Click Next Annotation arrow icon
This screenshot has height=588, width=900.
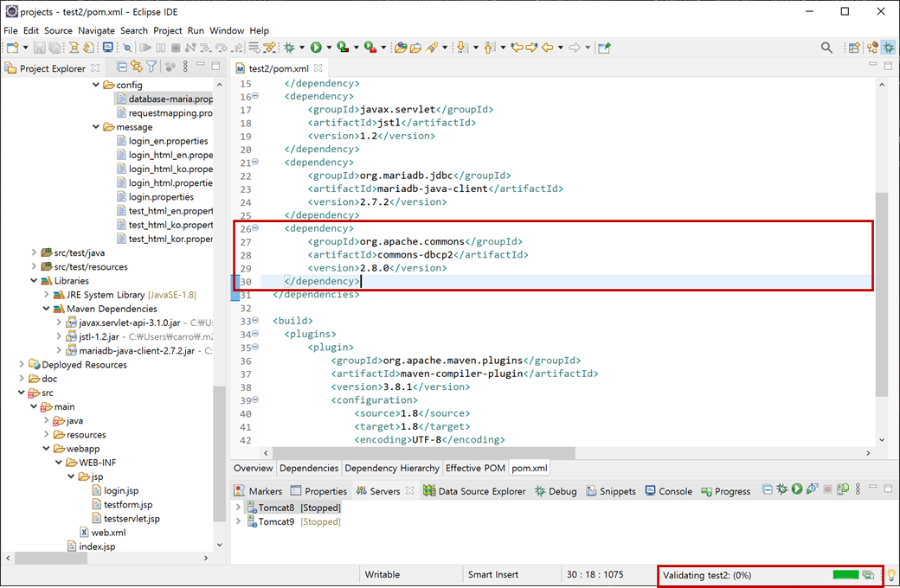click(x=462, y=48)
